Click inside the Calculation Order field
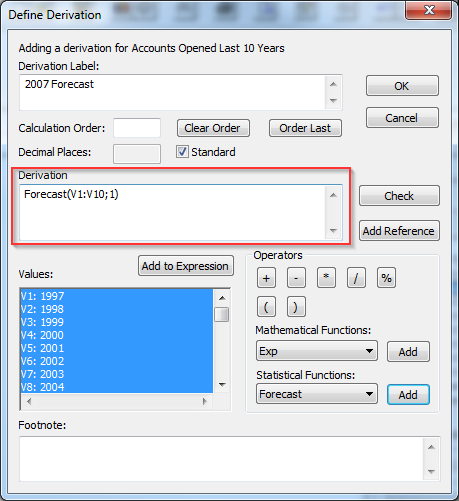Screen dimensions: 459x501 pyautogui.click(x=137, y=128)
